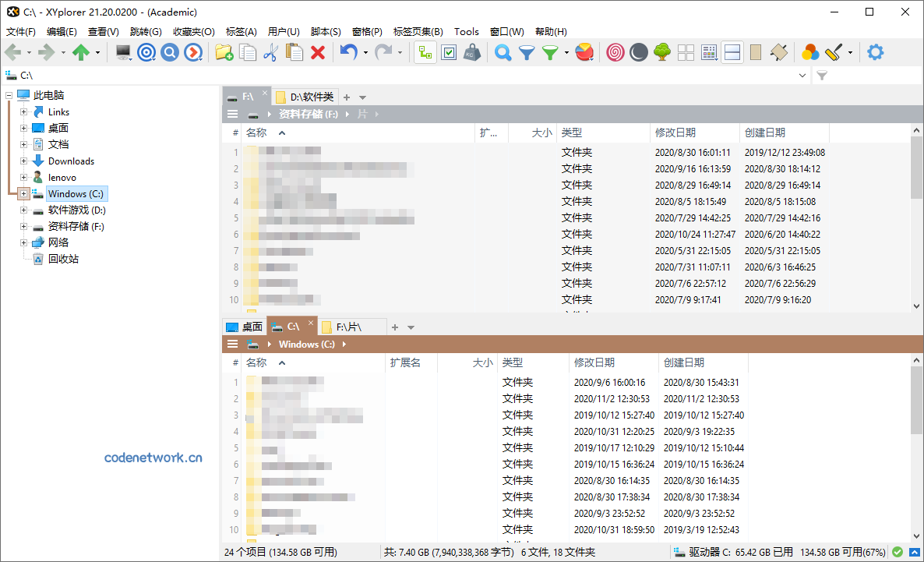
Task: Toggle the Dual Pane layout button
Action: point(732,52)
